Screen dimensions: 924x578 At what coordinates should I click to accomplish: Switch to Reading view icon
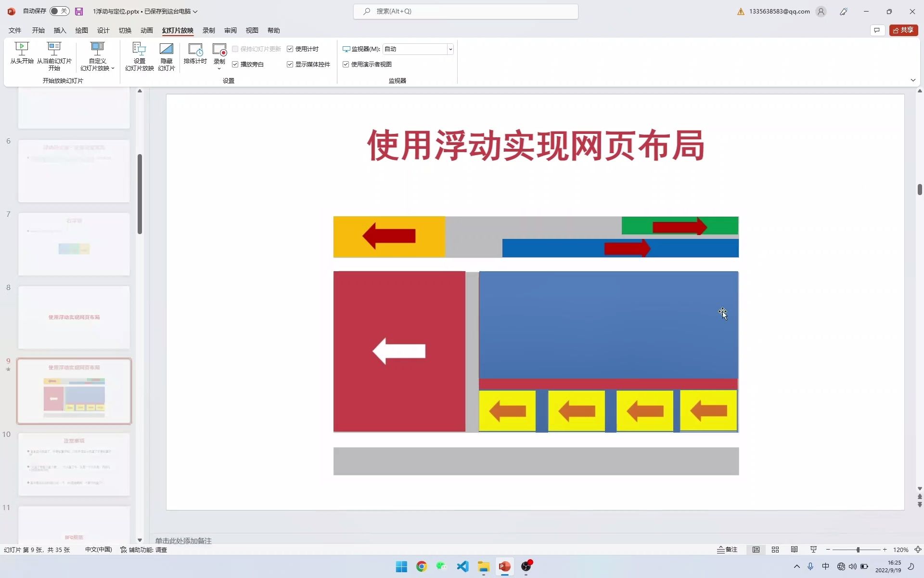[794, 550]
